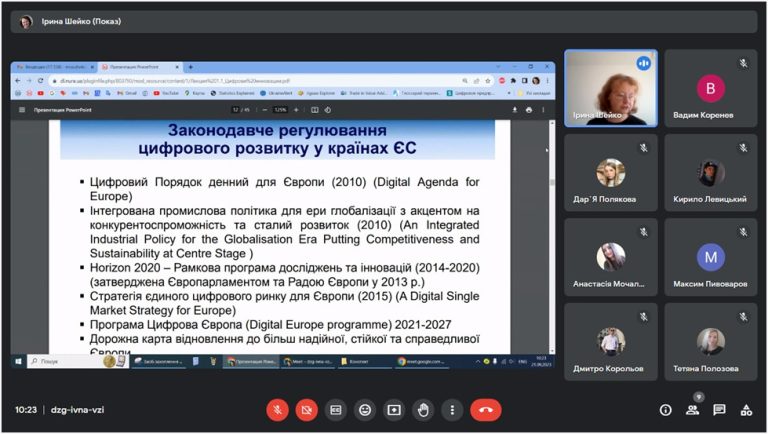Viewport: 768px width, 434px height.
Task: Click the browser back arrow
Action: (x=18, y=80)
